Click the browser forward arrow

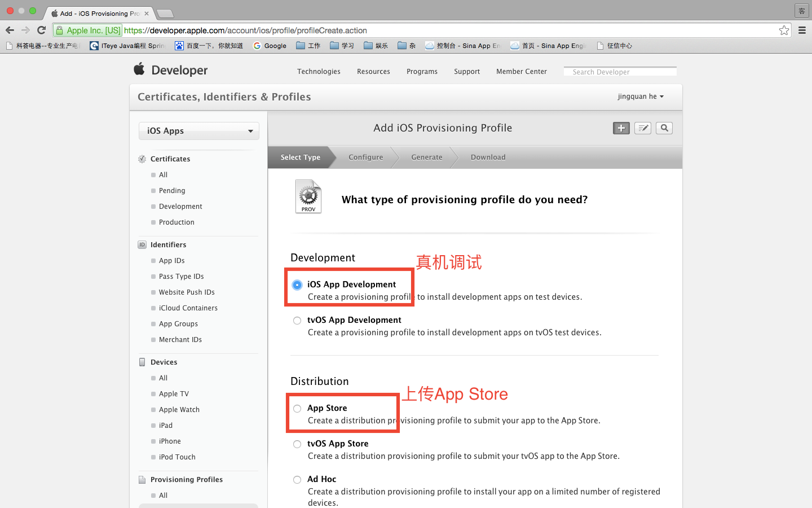point(25,30)
